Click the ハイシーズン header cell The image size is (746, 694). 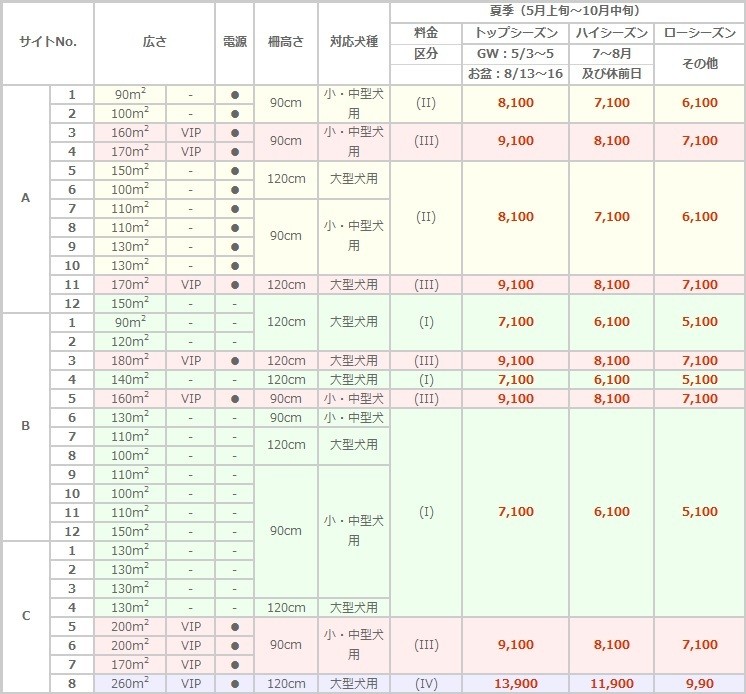tap(612, 33)
